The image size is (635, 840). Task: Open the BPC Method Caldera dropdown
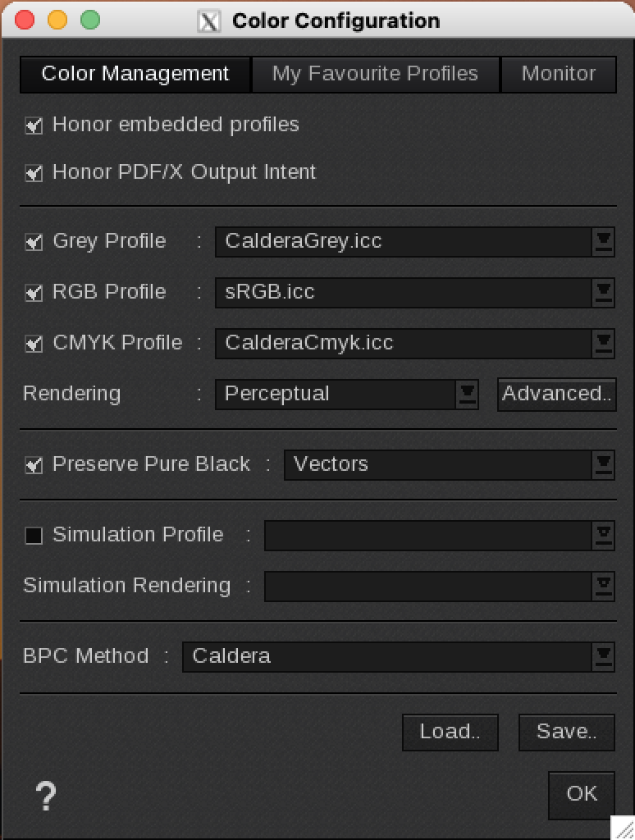[398, 657]
